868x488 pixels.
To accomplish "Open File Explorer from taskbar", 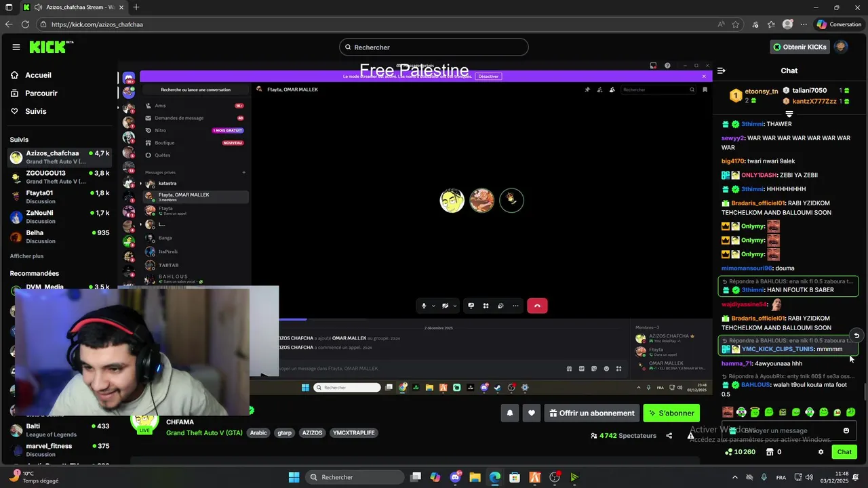I will [475, 477].
